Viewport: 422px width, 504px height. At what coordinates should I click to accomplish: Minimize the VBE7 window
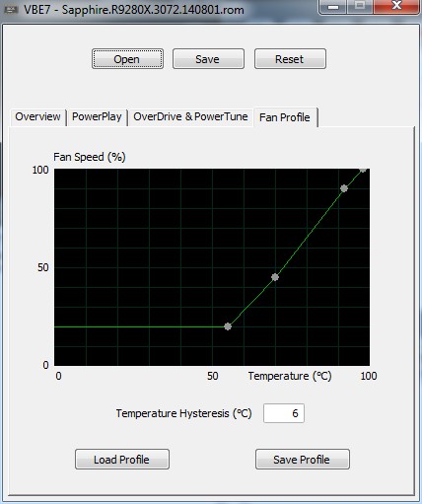(332, 6)
